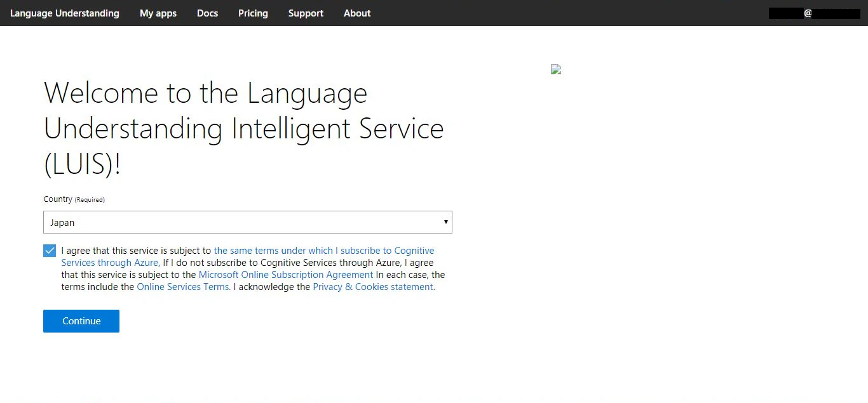Click the broken image icon placeholder

tap(556, 69)
